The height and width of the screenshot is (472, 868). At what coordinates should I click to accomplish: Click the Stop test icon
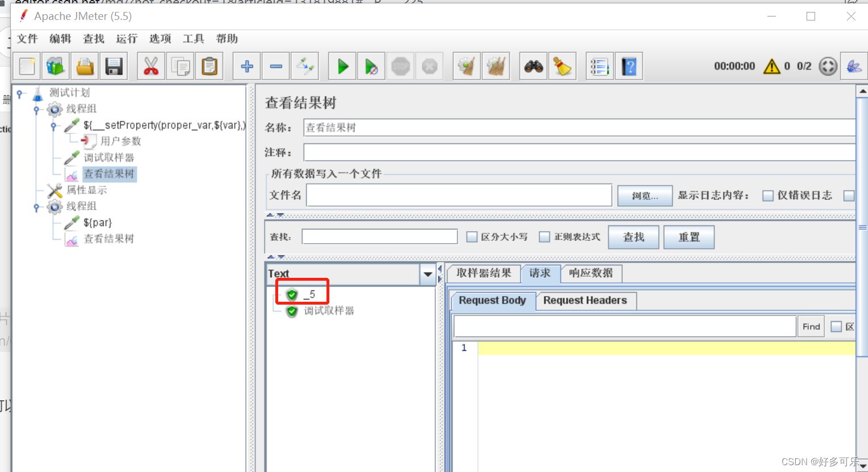pos(400,67)
